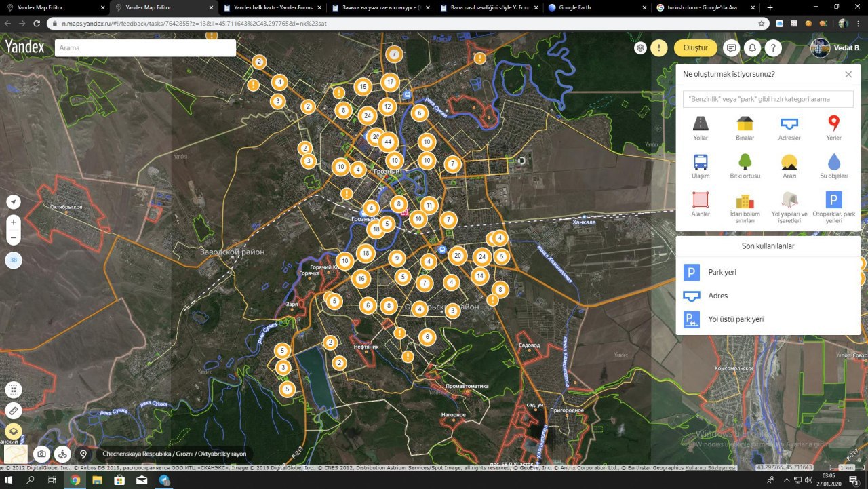The height and width of the screenshot is (489, 868).
Task: Switch to Bana nasıl sevdiğini söyle tab
Action: point(490,7)
